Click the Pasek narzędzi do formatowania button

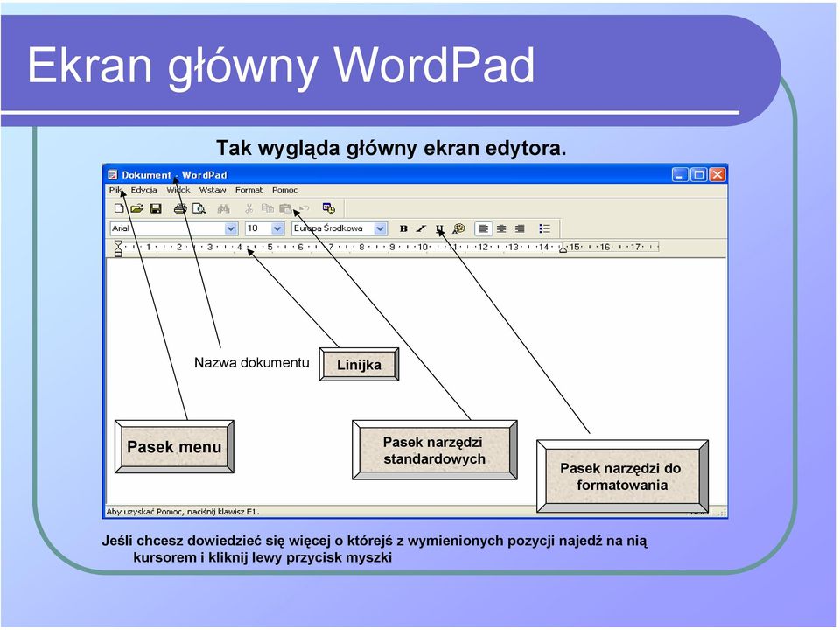(x=622, y=476)
